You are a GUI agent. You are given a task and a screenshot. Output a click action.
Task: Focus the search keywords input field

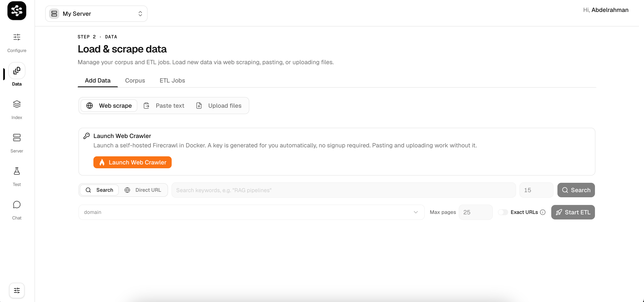coord(344,190)
